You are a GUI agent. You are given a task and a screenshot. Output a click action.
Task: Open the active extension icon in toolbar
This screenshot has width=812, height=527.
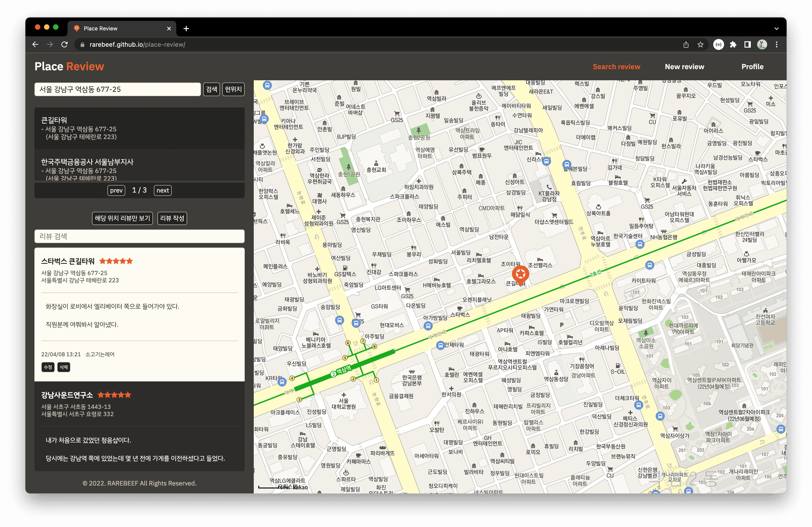coord(718,44)
